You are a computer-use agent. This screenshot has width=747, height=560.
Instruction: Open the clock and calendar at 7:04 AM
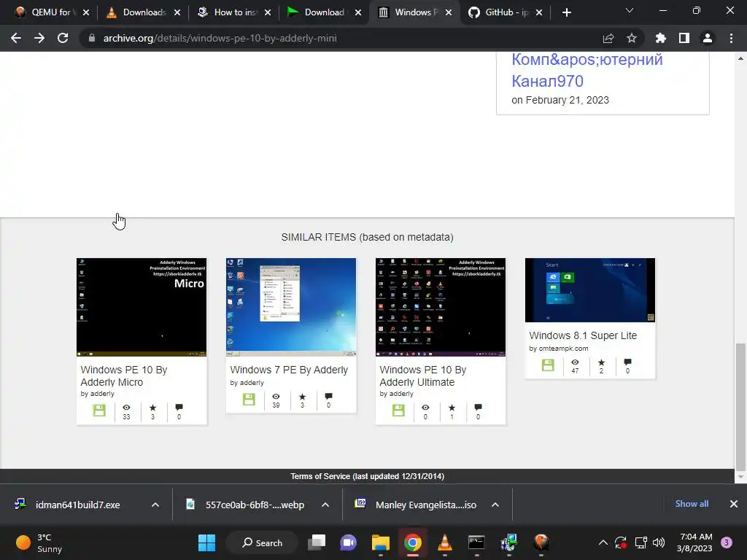click(x=694, y=542)
